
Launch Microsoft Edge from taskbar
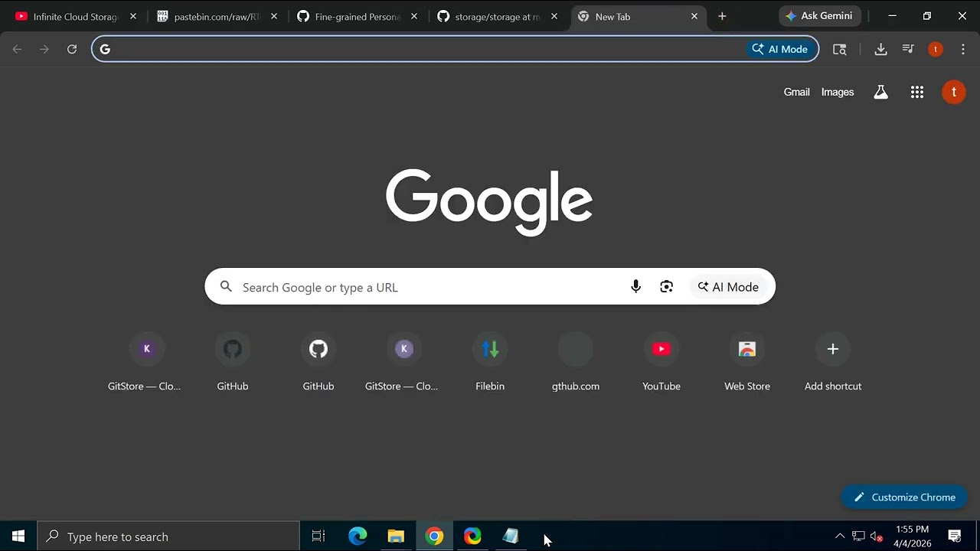(x=358, y=536)
